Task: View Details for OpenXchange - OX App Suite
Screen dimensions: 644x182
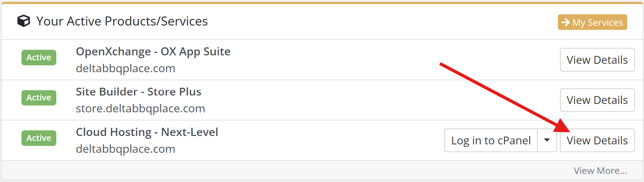Action: pos(597,60)
